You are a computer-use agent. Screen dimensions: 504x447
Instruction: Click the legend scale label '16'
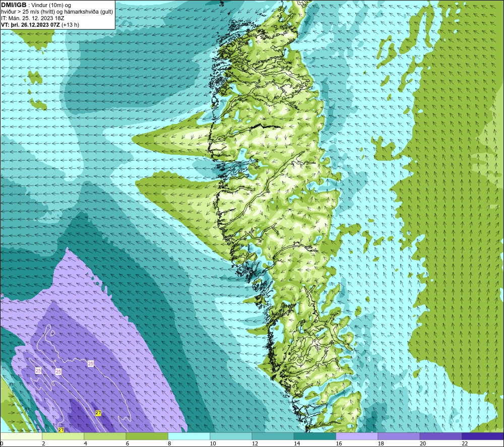coord(339,444)
